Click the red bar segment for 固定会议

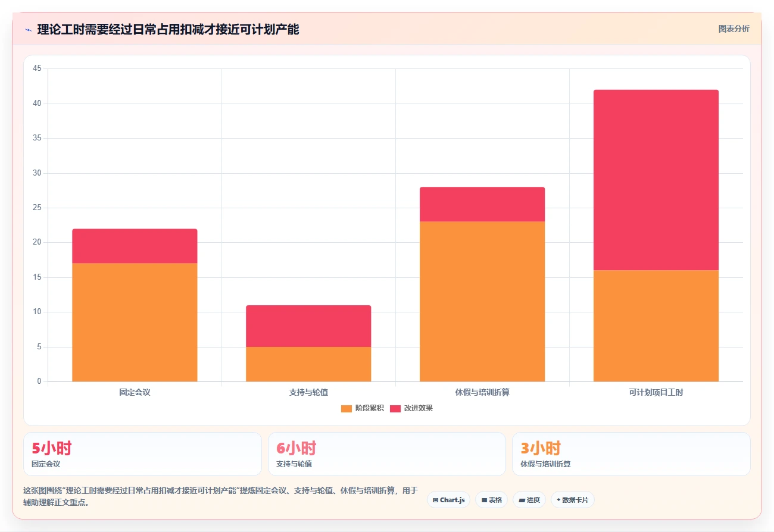[x=135, y=246]
